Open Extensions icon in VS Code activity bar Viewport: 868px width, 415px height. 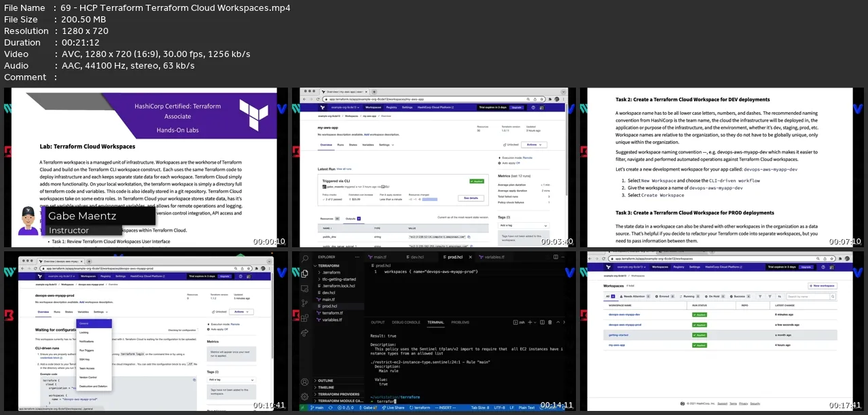[x=305, y=318]
